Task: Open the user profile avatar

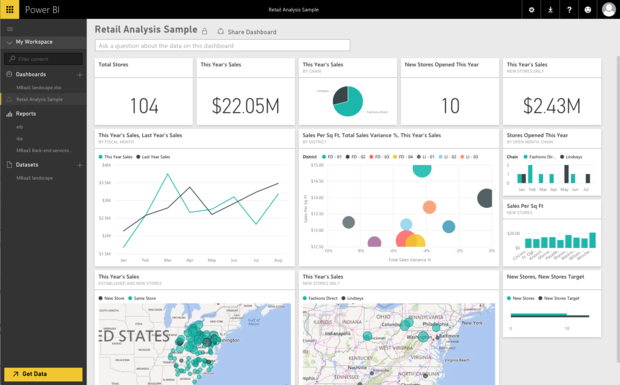Action: click(x=609, y=9)
